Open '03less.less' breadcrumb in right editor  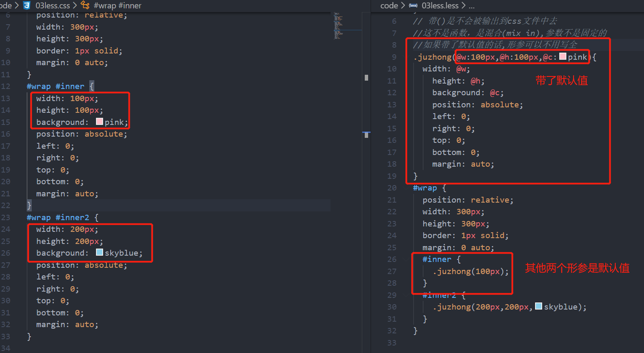[440, 5]
